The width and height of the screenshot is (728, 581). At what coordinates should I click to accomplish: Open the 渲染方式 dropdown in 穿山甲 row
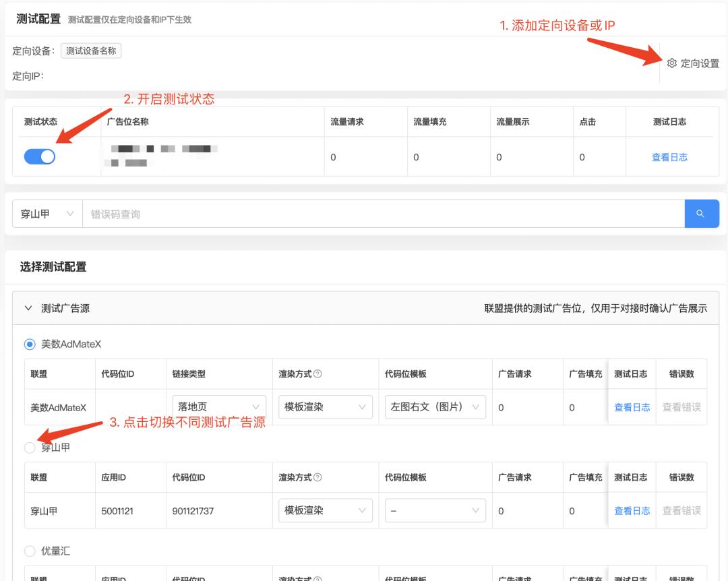coord(326,510)
